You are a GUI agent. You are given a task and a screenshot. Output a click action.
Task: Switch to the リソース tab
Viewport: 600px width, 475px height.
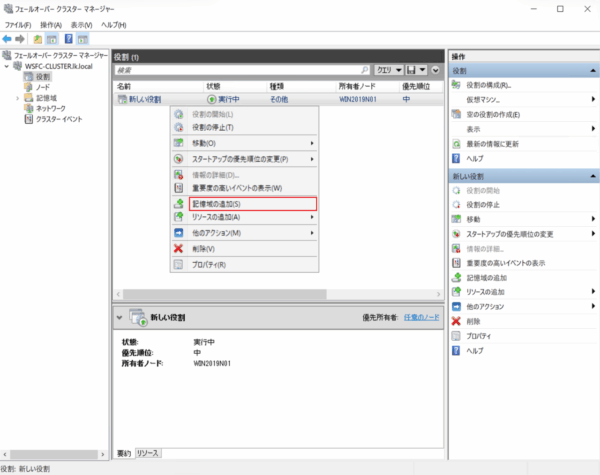point(148,453)
